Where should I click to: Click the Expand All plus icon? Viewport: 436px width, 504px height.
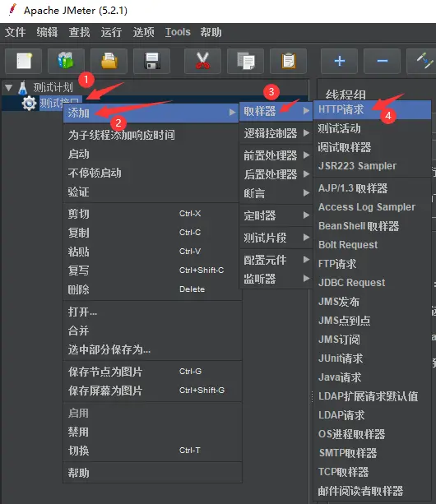(x=339, y=61)
